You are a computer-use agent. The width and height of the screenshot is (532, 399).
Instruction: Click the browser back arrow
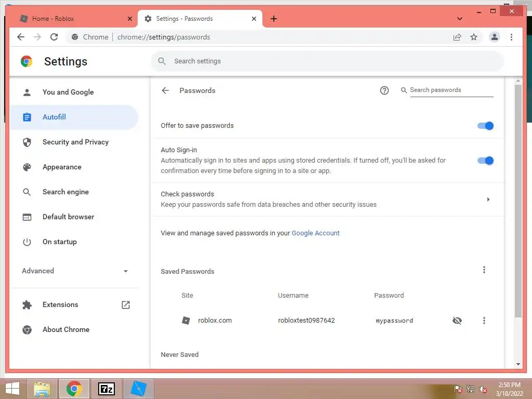(21, 37)
